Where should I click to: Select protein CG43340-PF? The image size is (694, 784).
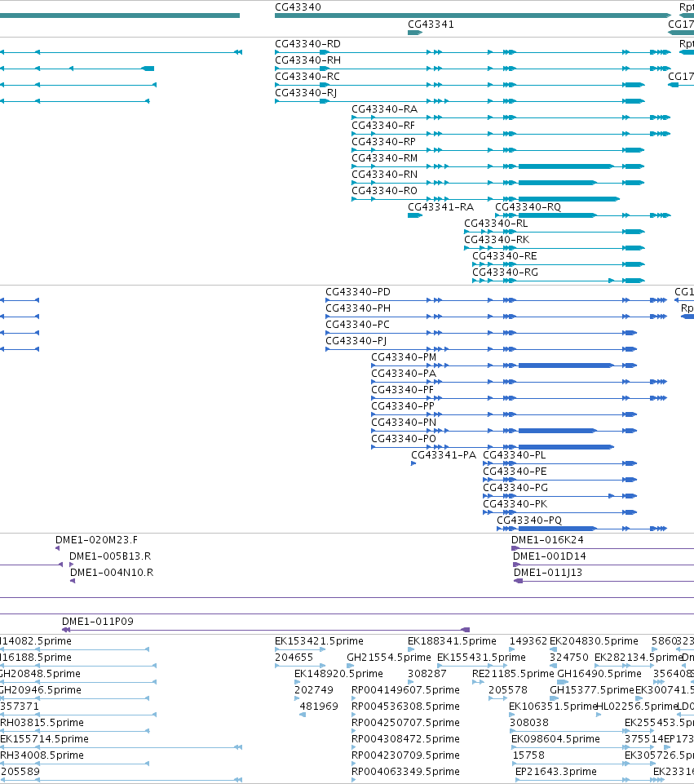click(x=402, y=390)
